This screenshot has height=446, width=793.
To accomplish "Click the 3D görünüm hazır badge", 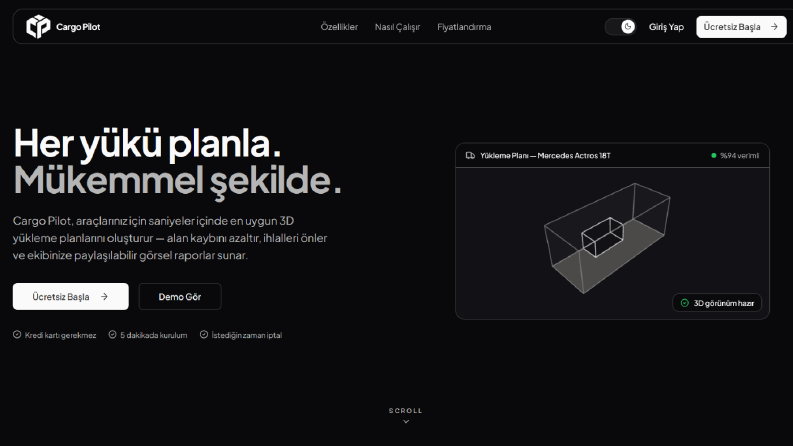I will pyautogui.click(x=717, y=303).
